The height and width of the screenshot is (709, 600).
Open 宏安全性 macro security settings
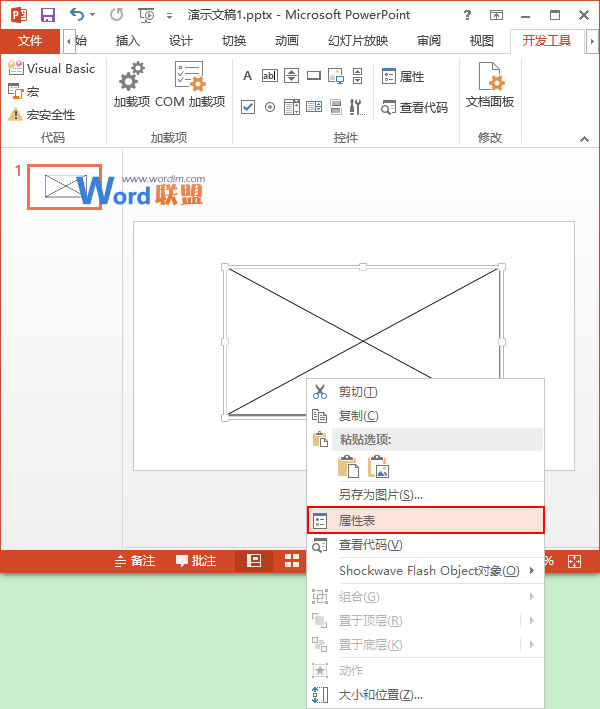point(42,115)
